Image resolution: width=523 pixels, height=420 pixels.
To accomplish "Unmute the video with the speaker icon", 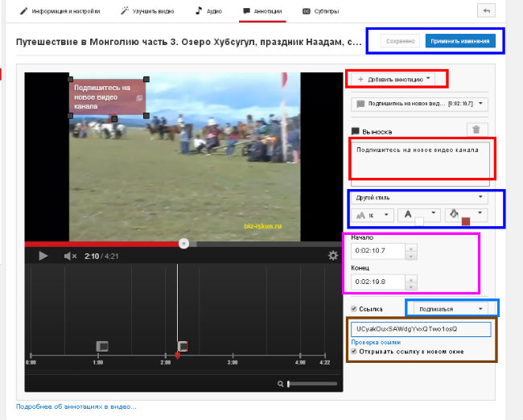I will coord(70,256).
